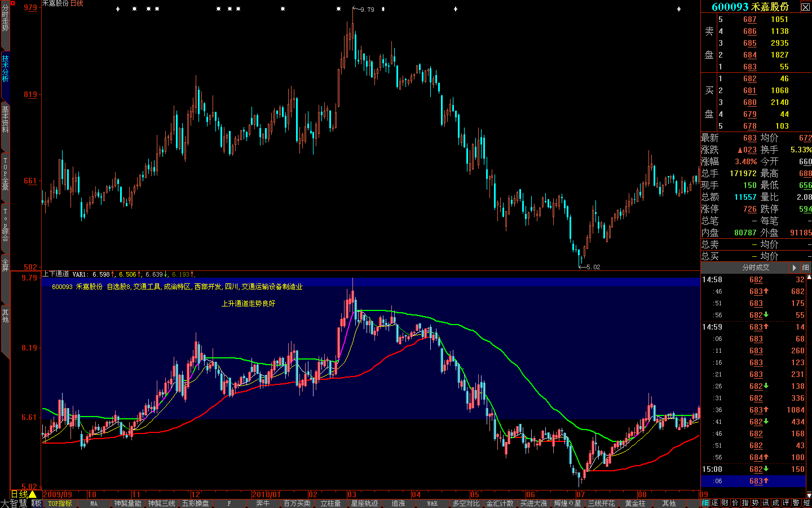
Task: Select the 势 tab in bottom-right strip
Action: [x=756, y=503]
